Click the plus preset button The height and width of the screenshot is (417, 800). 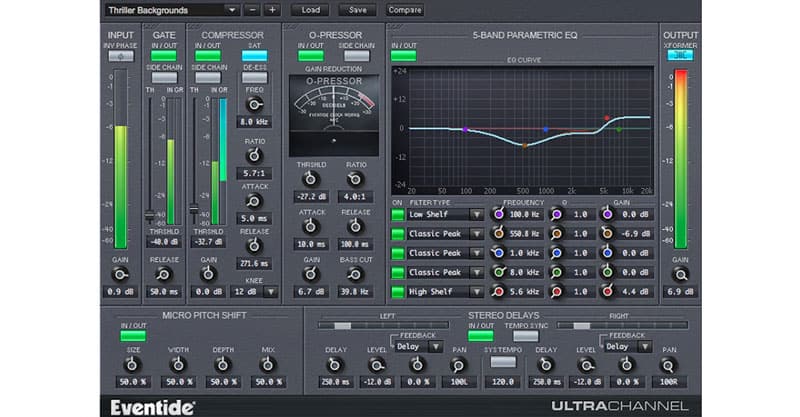click(273, 10)
